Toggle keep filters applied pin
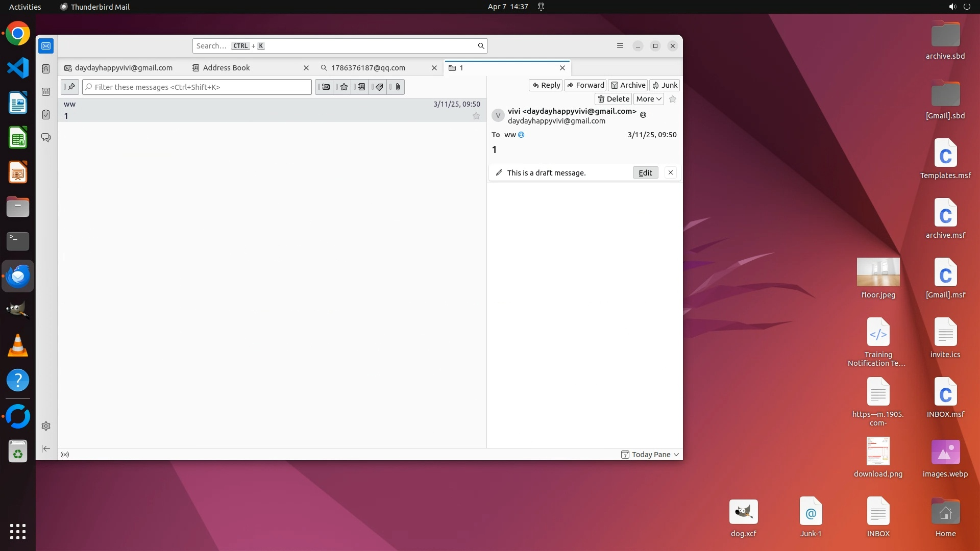This screenshot has width=980, height=551. 70,87
